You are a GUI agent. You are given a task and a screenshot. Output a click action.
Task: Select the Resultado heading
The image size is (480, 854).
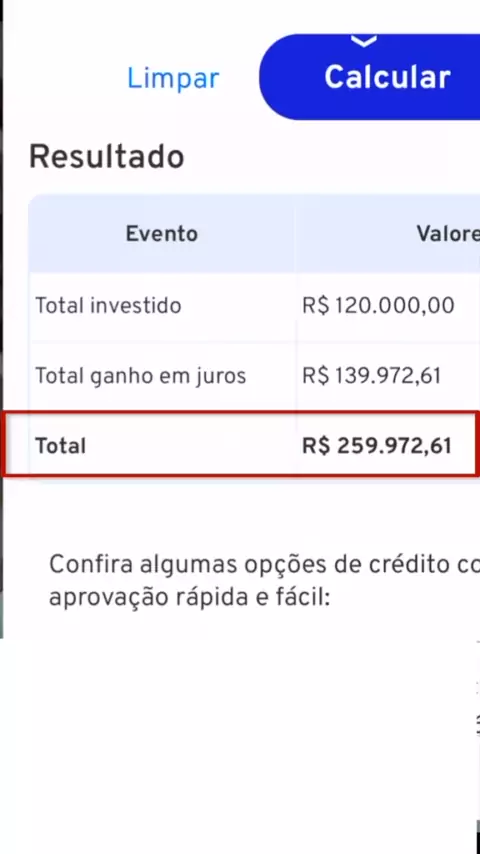coord(106,157)
